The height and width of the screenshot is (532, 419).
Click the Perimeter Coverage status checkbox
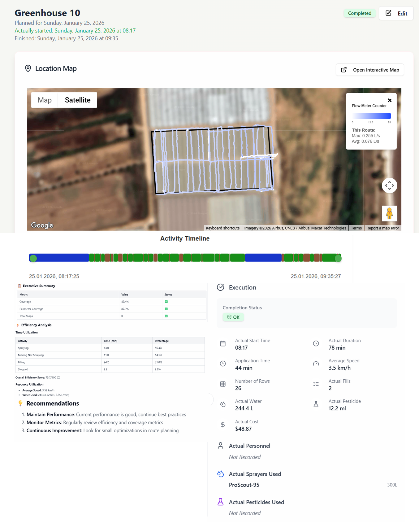click(x=166, y=309)
